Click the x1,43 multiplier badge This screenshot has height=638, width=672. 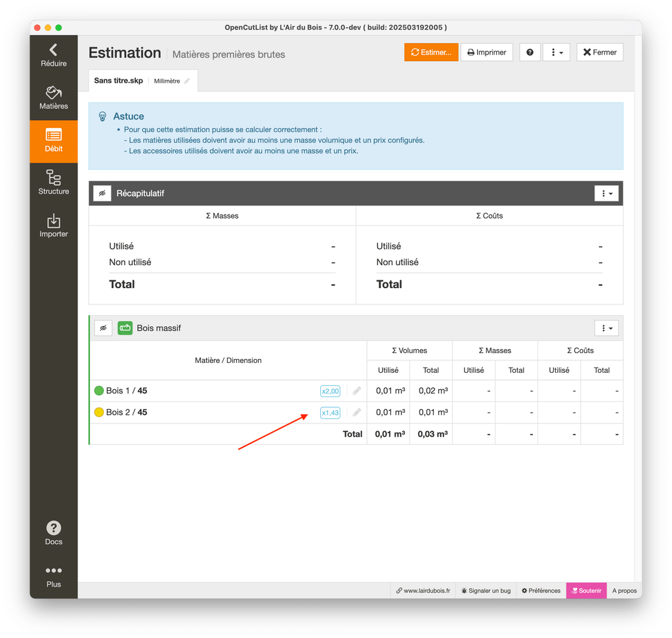click(x=330, y=413)
